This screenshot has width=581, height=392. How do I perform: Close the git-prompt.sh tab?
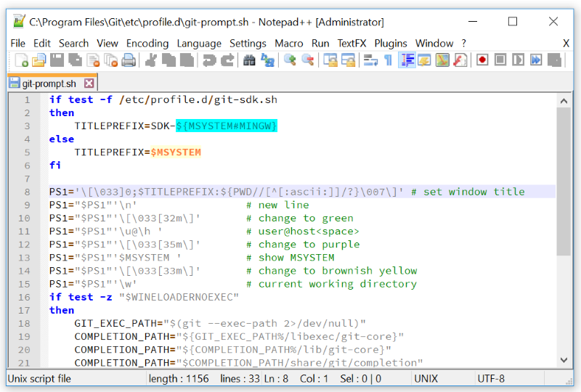click(89, 83)
